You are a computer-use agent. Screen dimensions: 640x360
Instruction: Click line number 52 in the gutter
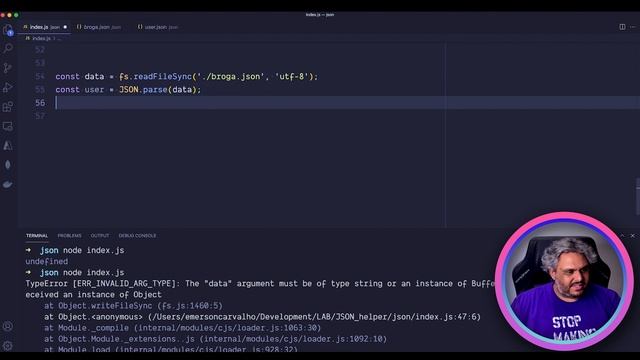pos(40,50)
